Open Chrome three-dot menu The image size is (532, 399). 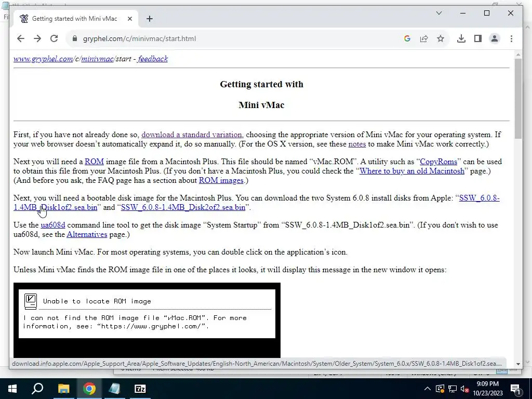[x=511, y=38]
